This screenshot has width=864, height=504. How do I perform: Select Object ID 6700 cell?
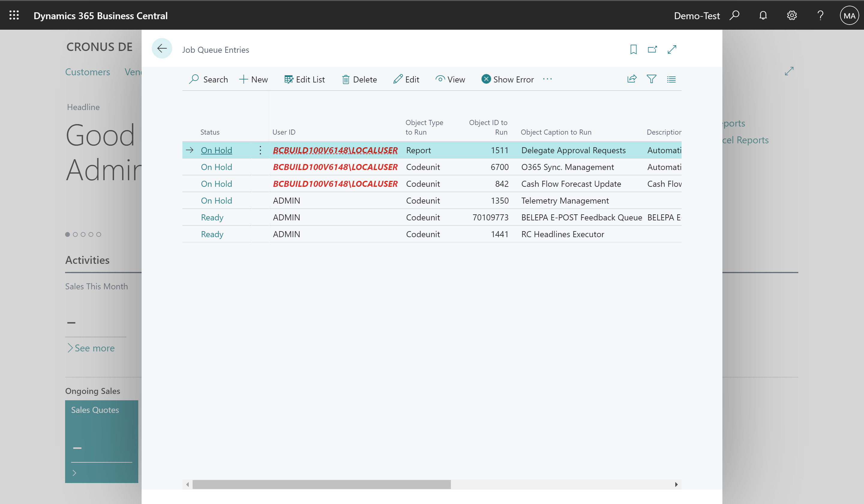[499, 167]
